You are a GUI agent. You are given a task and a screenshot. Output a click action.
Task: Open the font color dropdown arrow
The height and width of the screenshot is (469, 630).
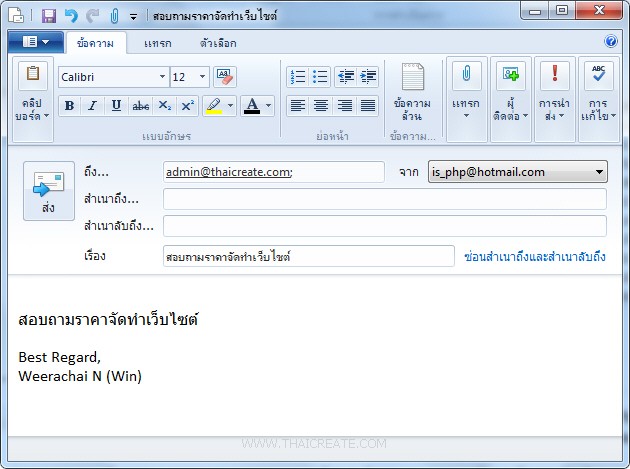(x=268, y=106)
